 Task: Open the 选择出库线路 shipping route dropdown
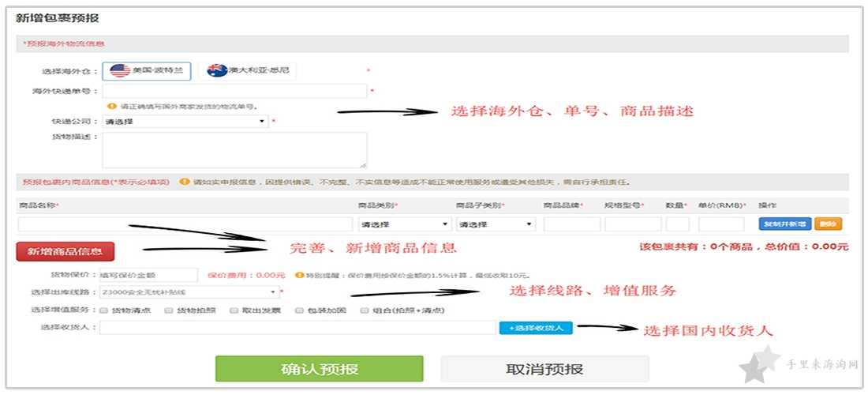190,292
